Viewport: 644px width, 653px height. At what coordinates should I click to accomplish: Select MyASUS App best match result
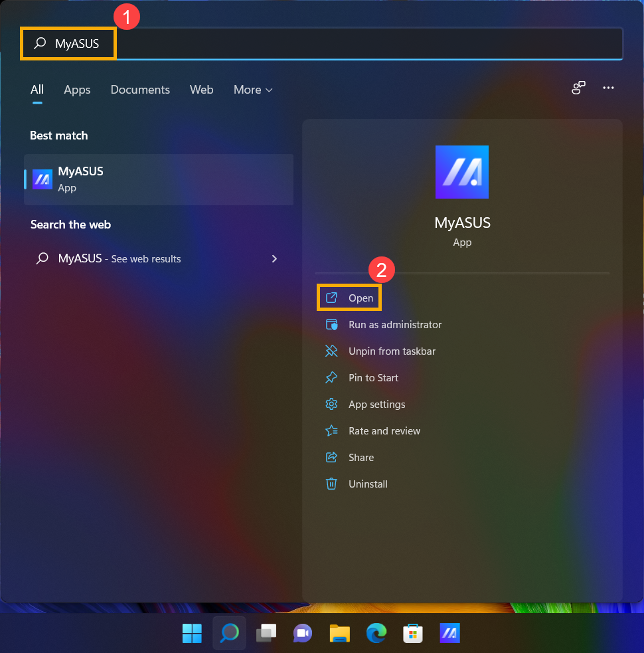click(159, 179)
